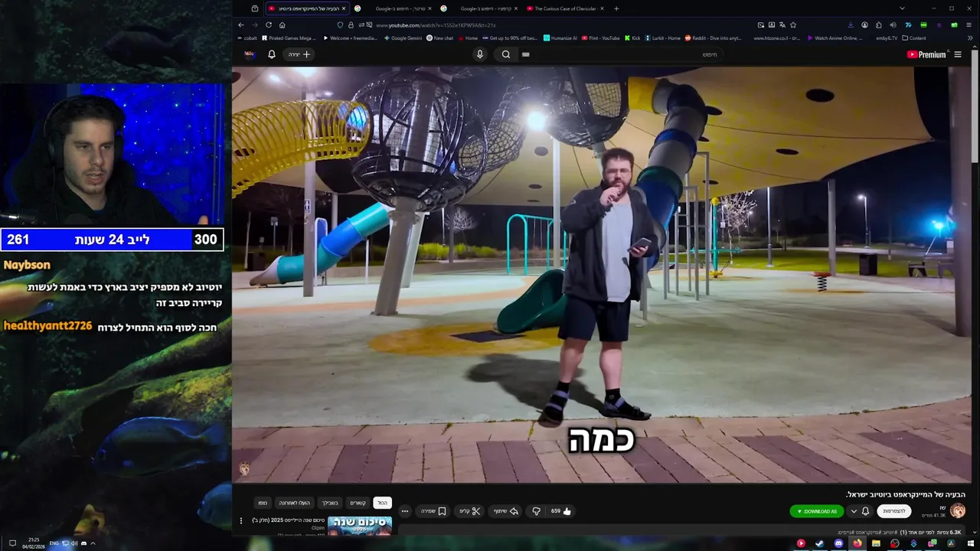Open the page translate icon
Viewport: 980px width, 551px height.
coord(782,24)
